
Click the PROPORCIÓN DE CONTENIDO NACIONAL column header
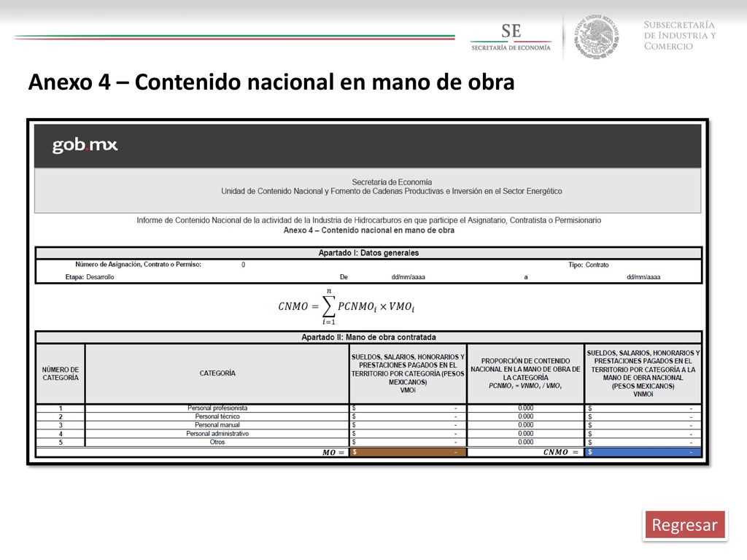525,374
